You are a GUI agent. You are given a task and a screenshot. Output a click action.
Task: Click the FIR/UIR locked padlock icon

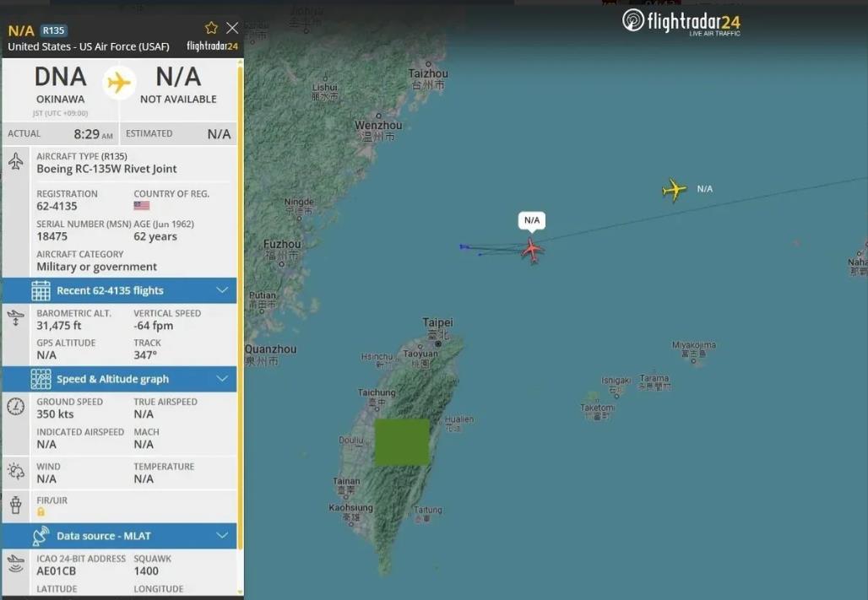(41, 512)
